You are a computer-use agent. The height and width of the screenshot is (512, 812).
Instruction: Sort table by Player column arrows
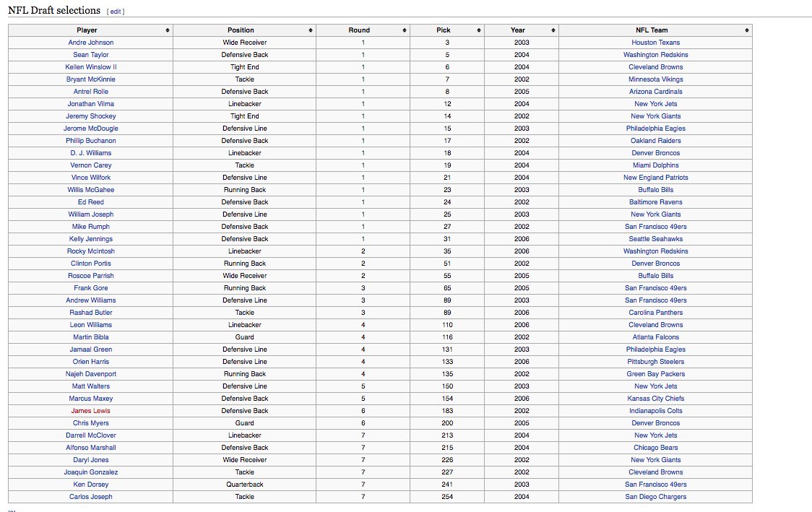(168, 30)
